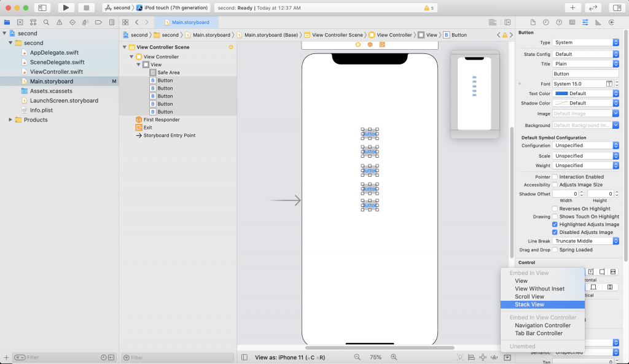This screenshot has width=629, height=364.
Task: Choose Scroll View from Embed menu
Action: click(x=542, y=296)
